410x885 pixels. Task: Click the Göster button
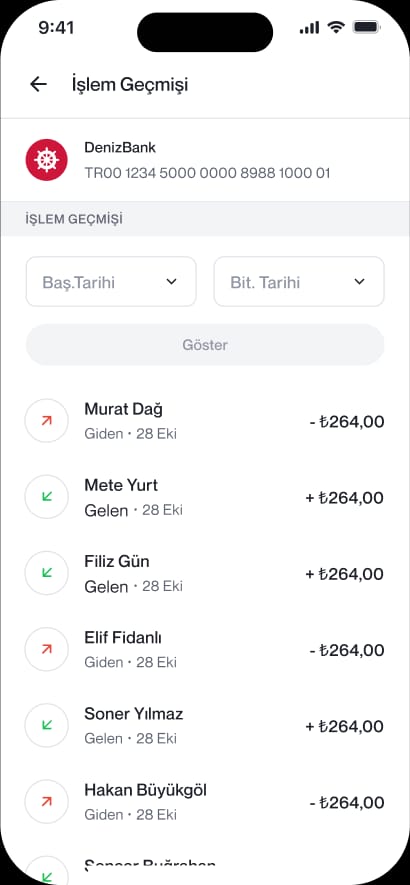pyautogui.click(x=205, y=344)
